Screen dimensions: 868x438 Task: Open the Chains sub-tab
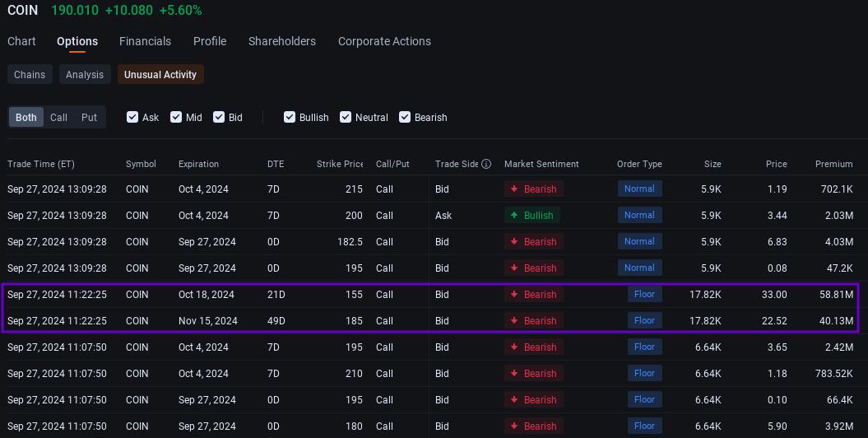coord(30,74)
